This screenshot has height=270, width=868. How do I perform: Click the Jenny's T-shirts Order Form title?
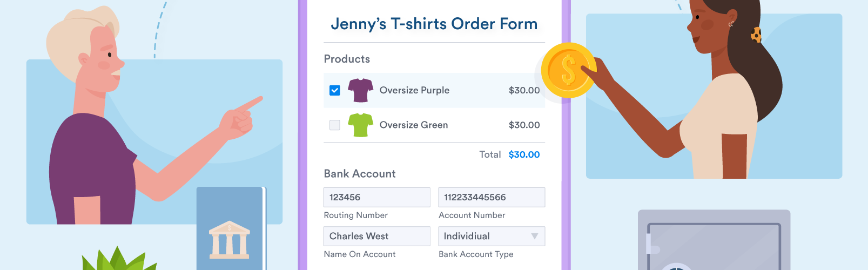[x=434, y=24]
